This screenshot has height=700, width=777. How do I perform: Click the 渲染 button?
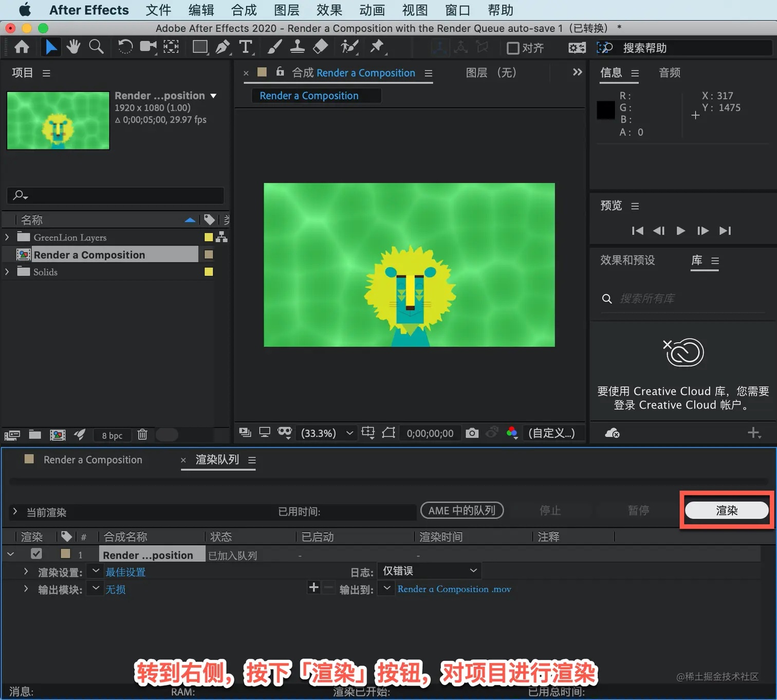click(x=727, y=510)
